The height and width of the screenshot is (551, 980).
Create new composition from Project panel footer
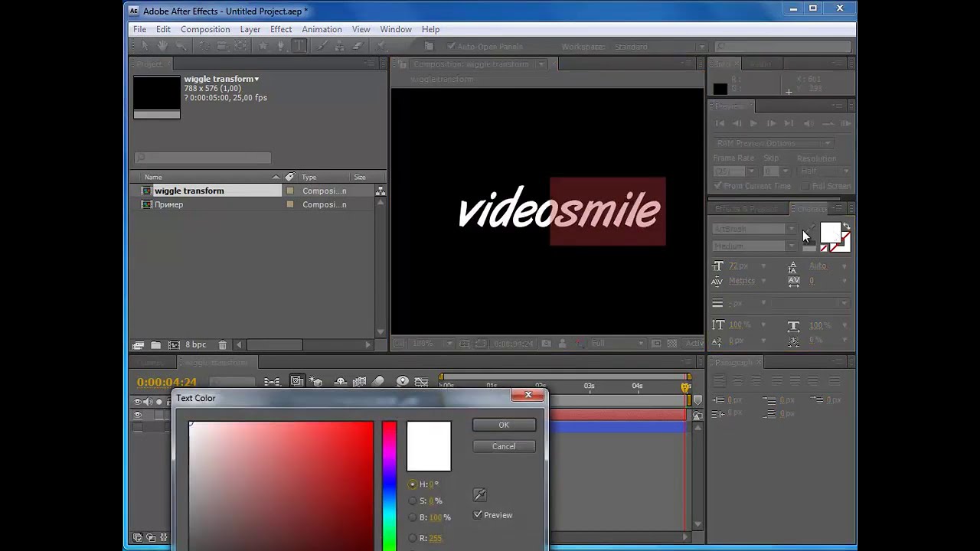(174, 345)
